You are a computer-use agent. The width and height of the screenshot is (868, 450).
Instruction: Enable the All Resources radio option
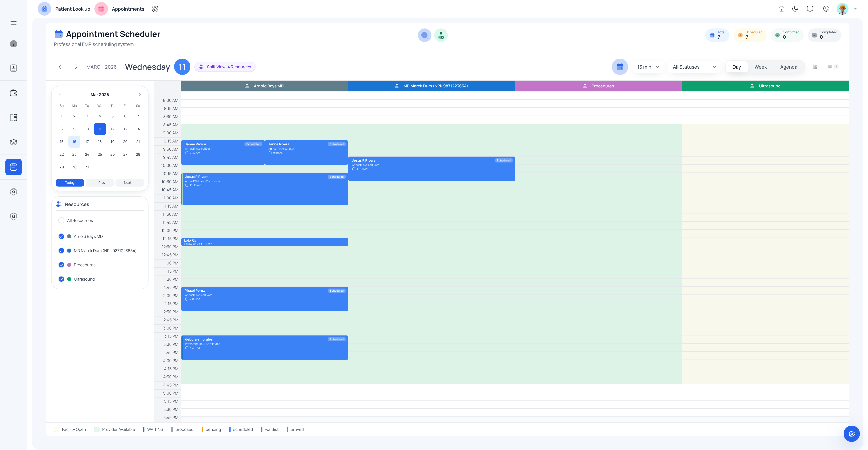61,220
